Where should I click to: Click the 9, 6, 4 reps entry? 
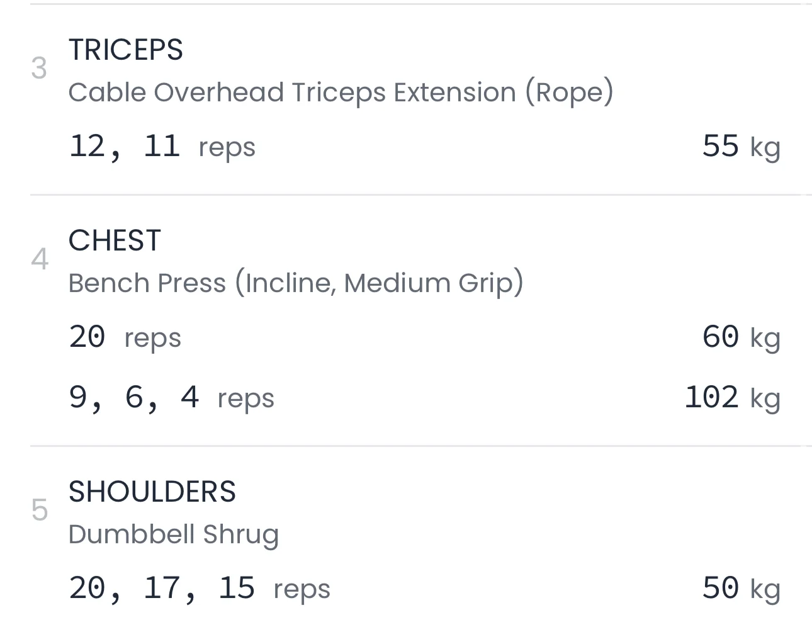(x=171, y=398)
